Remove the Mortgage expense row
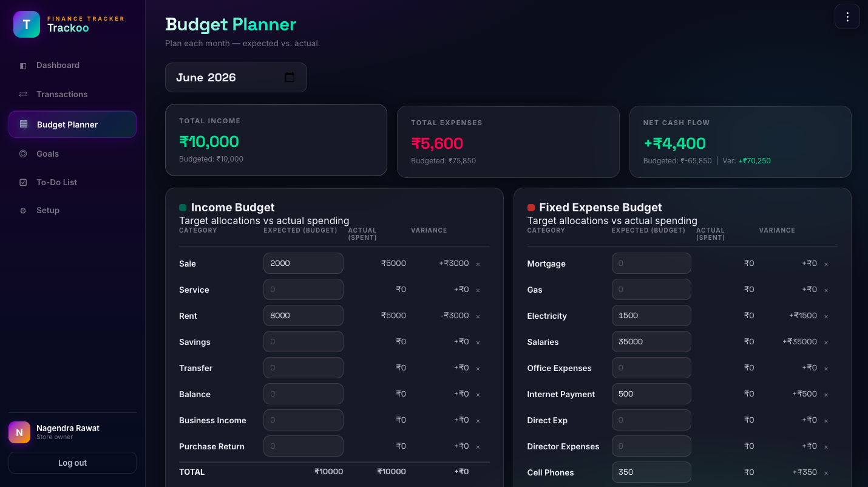This screenshot has width=868, height=487. [826, 264]
